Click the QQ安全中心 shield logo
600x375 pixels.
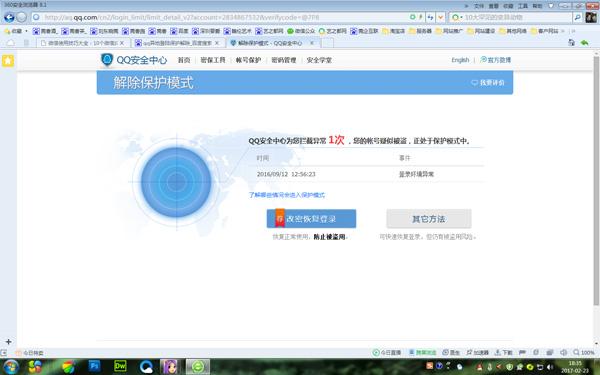[107, 60]
